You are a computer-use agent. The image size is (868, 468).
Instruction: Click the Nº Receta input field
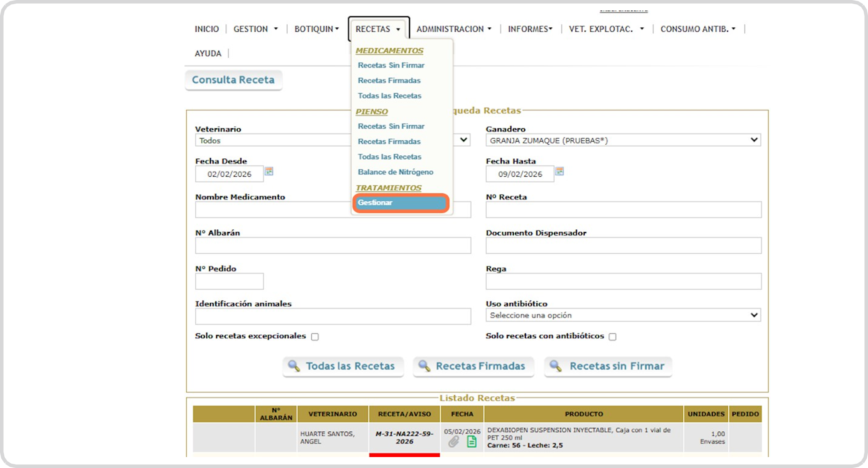coord(623,210)
